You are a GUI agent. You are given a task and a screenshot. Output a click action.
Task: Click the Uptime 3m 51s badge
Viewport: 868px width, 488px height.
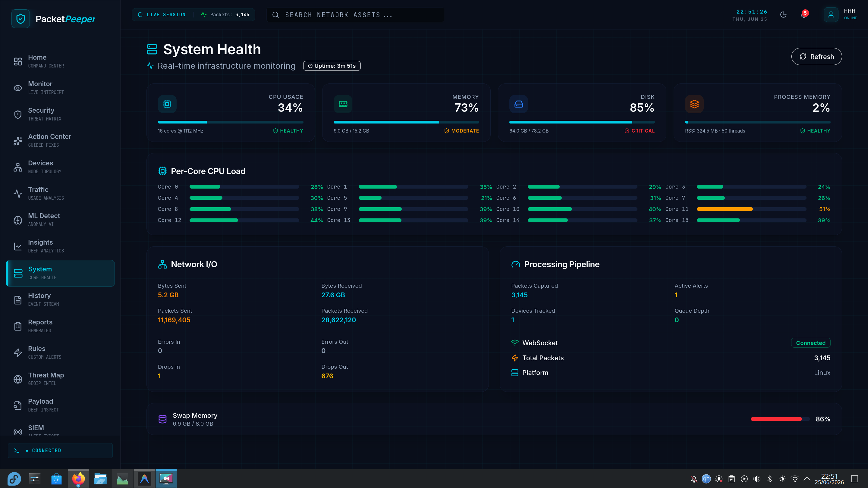[332, 66]
